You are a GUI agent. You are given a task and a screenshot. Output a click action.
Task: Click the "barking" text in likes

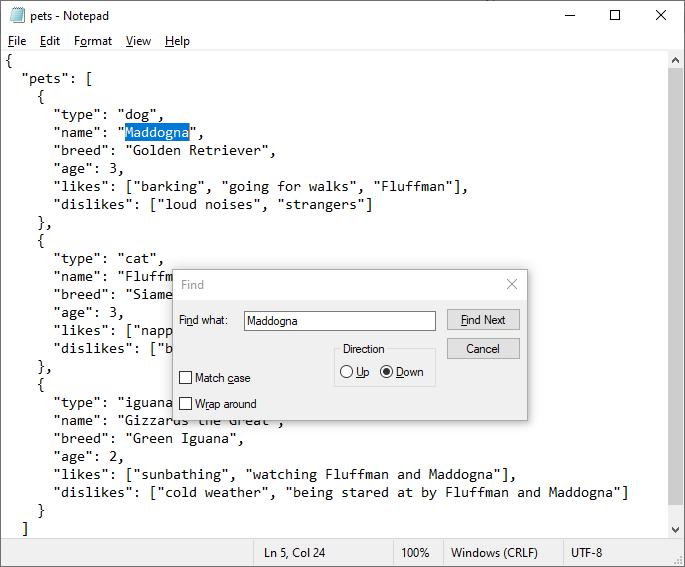pyautogui.click(x=169, y=187)
